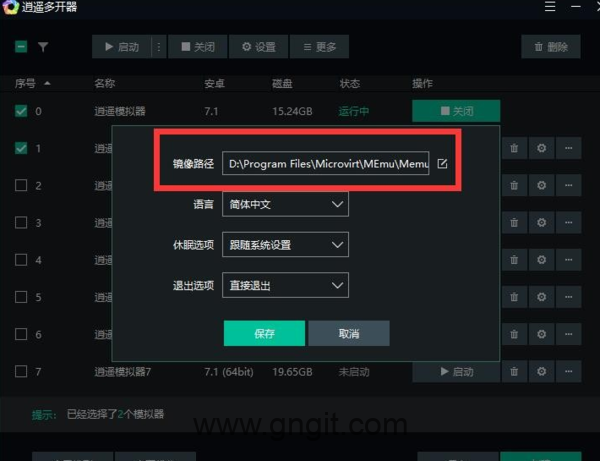Open the filter funnel icon in the toolbar
Viewport: 600px width, 461px height.
43,47
